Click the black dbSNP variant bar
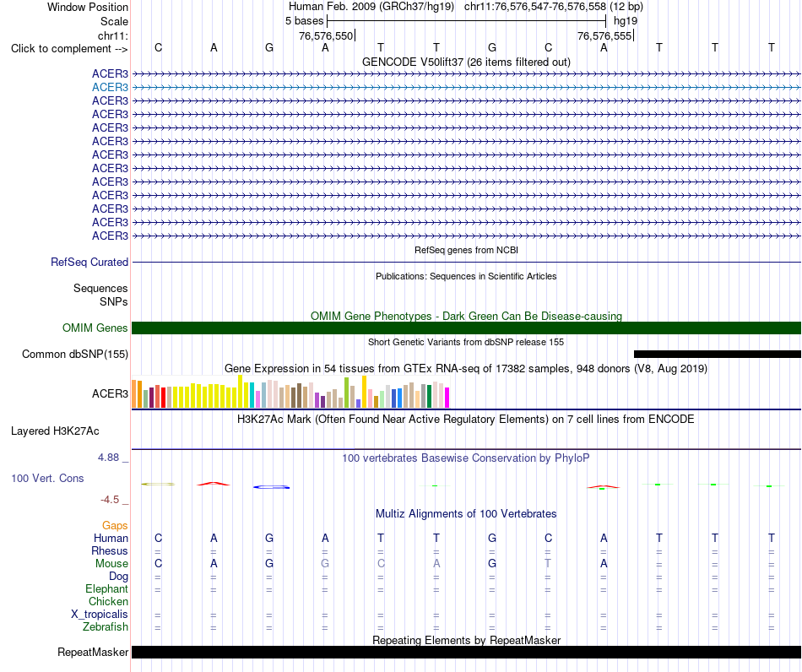This screenshot has height=672, width=802. click(x=717, y=354)
